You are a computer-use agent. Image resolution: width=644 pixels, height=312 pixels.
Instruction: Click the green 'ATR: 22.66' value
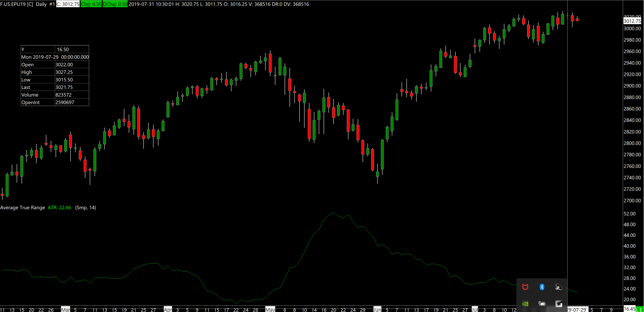(x=59, y=208)
